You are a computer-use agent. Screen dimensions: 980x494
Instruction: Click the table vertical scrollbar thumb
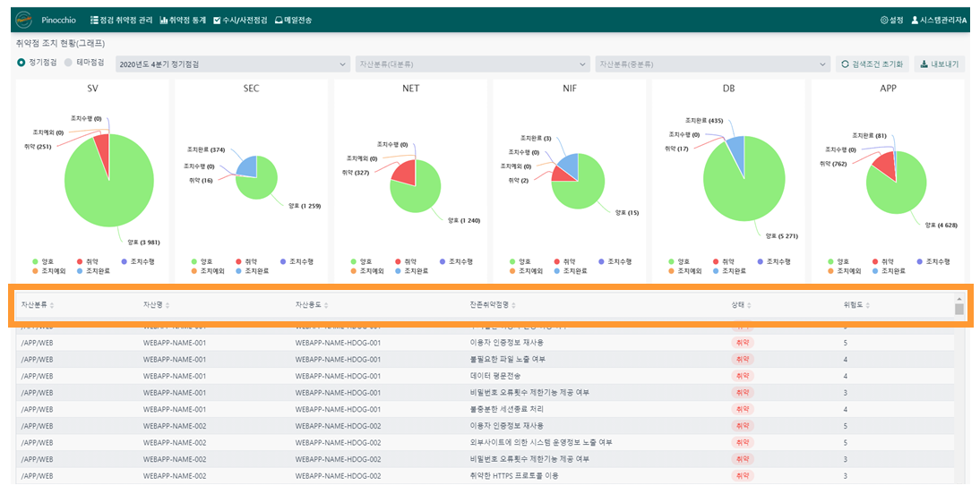[x=959, y=310]
